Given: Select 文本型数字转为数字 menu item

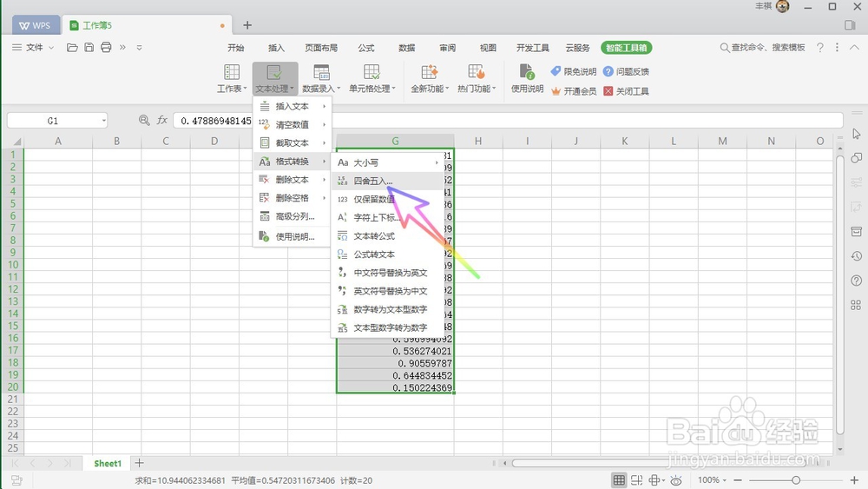Looking at the screenshot, I should tap(387, 327).
